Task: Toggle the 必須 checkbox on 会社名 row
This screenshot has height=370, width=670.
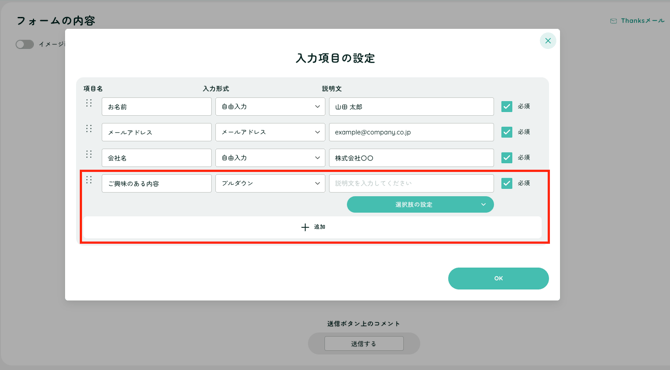Action: coord(507,158)
